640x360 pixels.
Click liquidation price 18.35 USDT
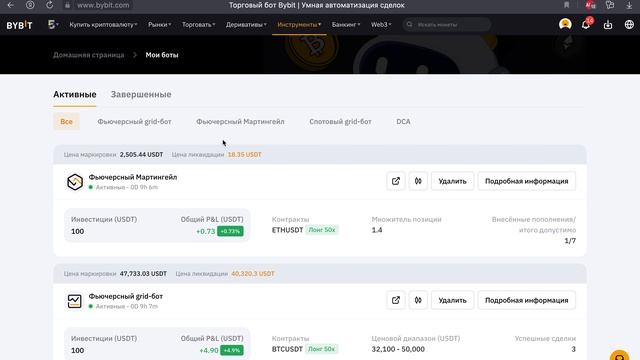(x=244, y=154)
